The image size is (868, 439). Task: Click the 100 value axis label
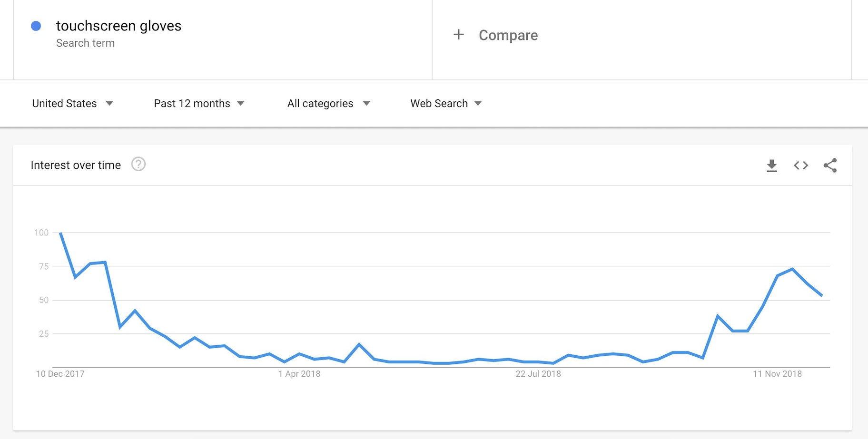click(x=41, y=233)
